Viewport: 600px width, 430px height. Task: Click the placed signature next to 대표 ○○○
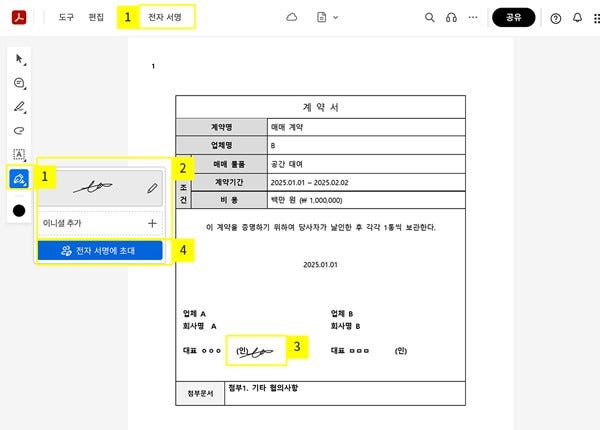(x=255, y=351)
